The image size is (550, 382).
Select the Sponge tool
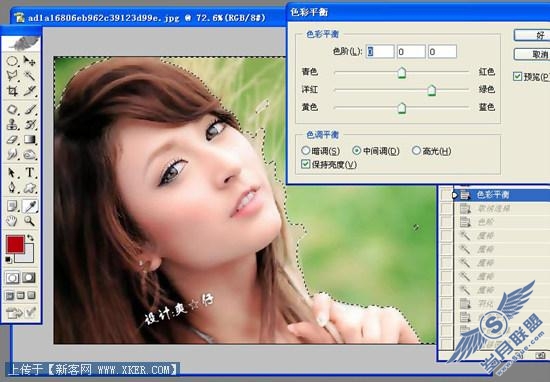pyautogui.click(x=30, y=154)
